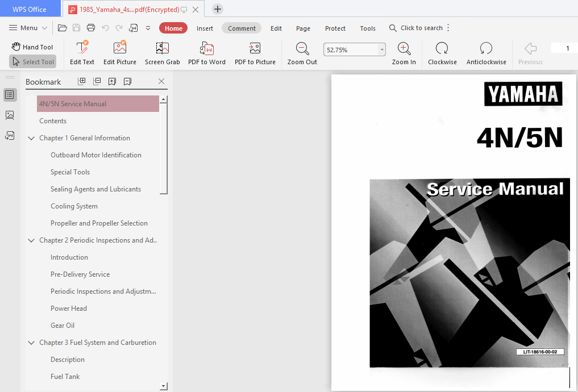
Task: Launch PDF to Picture converter
Action: click(255, 53)
